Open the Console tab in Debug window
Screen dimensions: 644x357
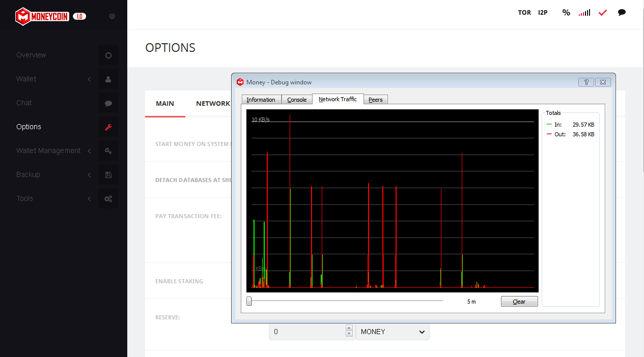[x=297, y=100]
